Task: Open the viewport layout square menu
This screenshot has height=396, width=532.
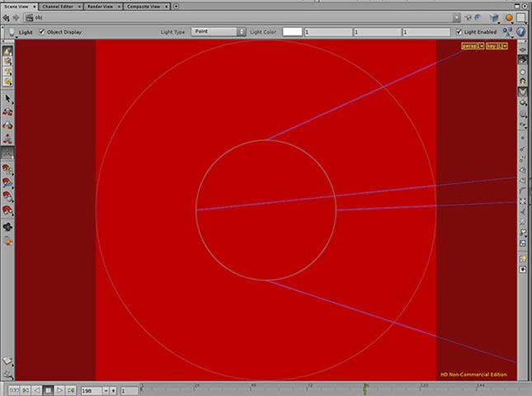Action: click(520, 18)
